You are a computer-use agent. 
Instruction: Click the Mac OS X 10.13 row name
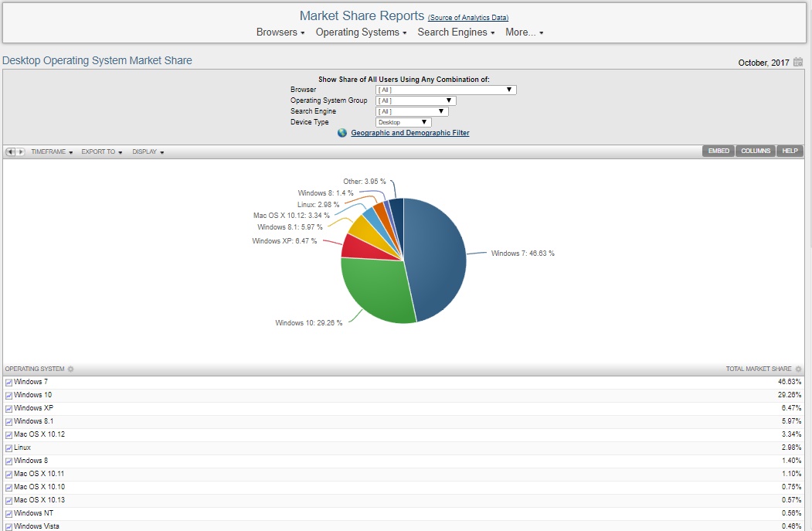click(39, 500)
